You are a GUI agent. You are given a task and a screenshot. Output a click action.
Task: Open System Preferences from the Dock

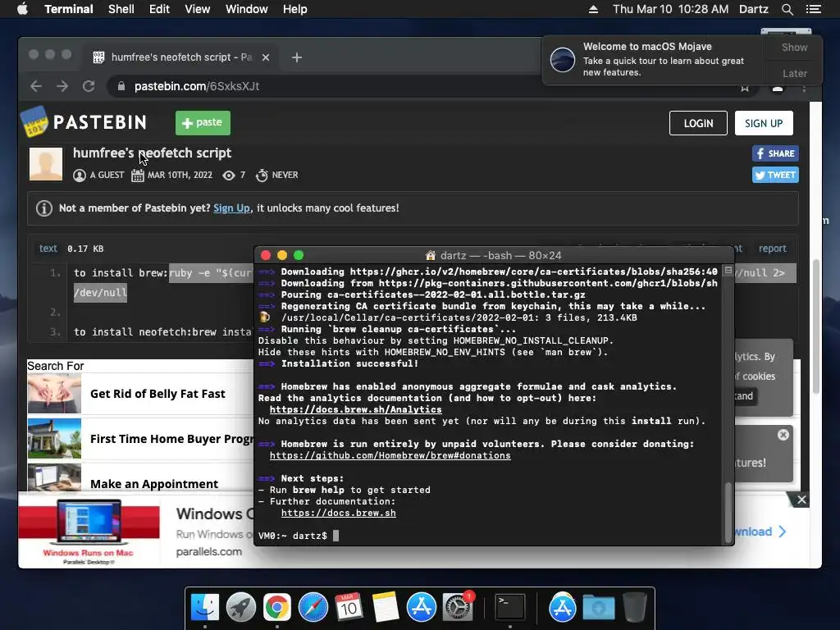pyautogui.click(x=458, y=608)
